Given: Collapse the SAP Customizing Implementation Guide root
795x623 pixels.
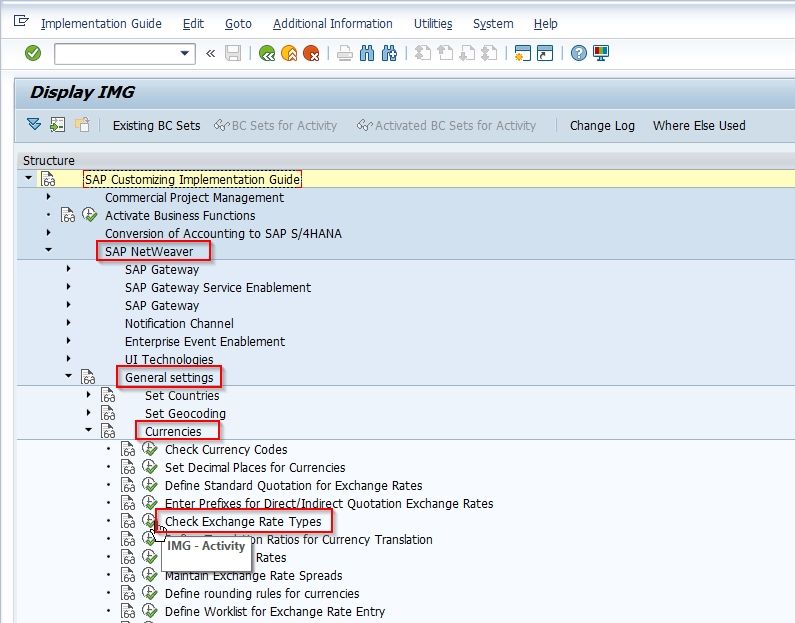Looking at the screenshot, I should tap(28, 178).
